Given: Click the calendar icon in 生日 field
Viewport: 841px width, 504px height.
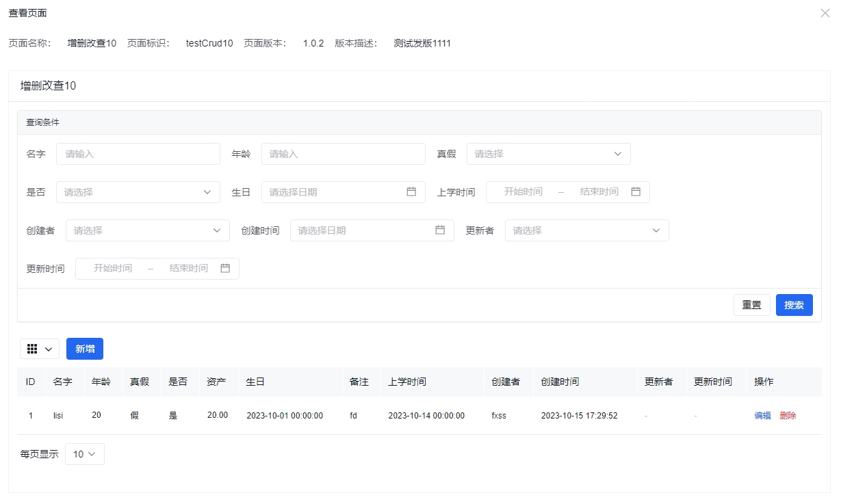Looking at the screenshot, I should click(x=411, y=192).
